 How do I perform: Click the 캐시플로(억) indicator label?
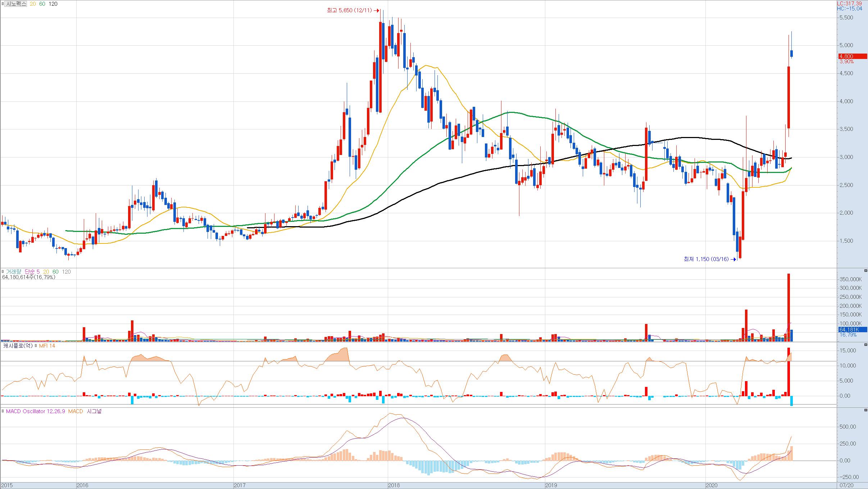[18, 346]
